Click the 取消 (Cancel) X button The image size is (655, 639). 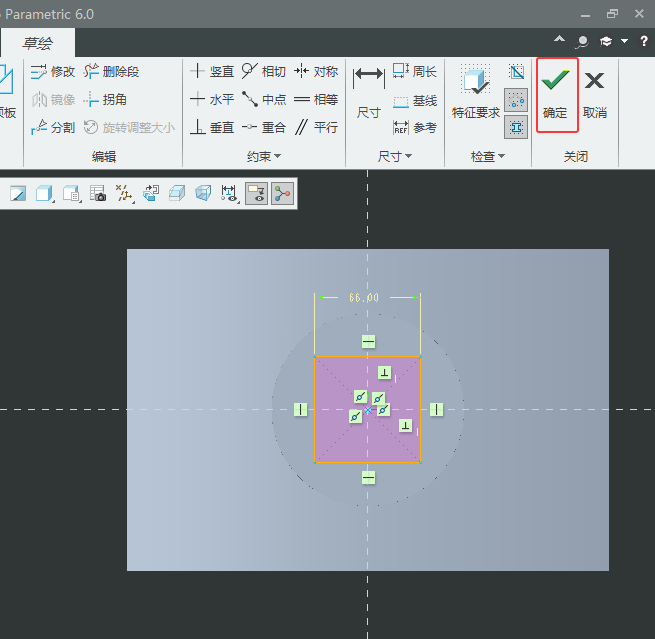tap(595, 89)
